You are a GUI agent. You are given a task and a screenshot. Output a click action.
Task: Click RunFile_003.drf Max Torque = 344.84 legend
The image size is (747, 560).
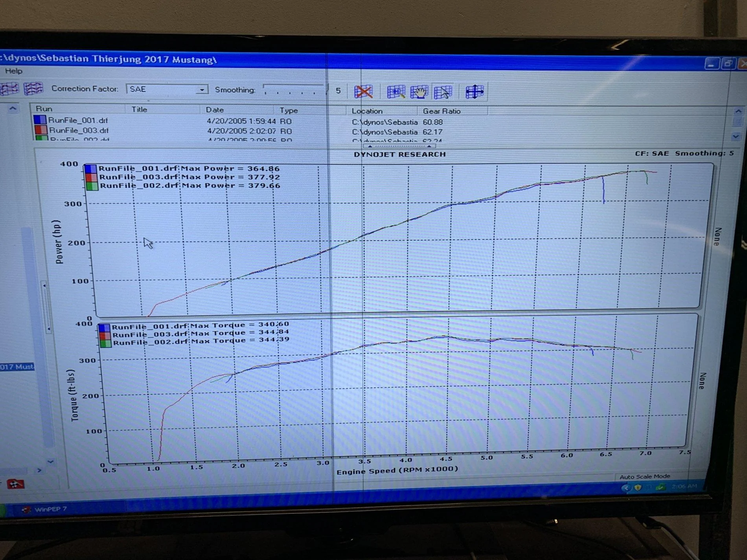coord(201,334)
